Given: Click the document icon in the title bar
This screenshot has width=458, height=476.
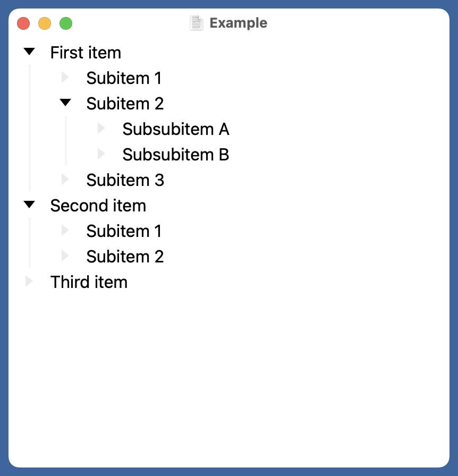Looking at the screenshot, I should [197, 23].
